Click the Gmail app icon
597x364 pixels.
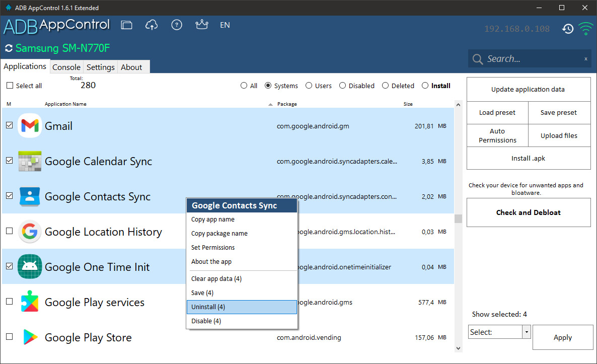coord(30,126)
